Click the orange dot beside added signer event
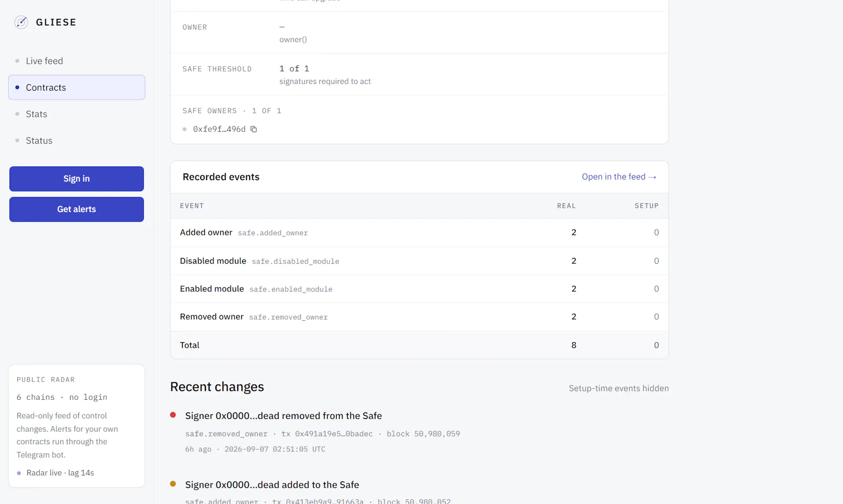 click(173, 483)
